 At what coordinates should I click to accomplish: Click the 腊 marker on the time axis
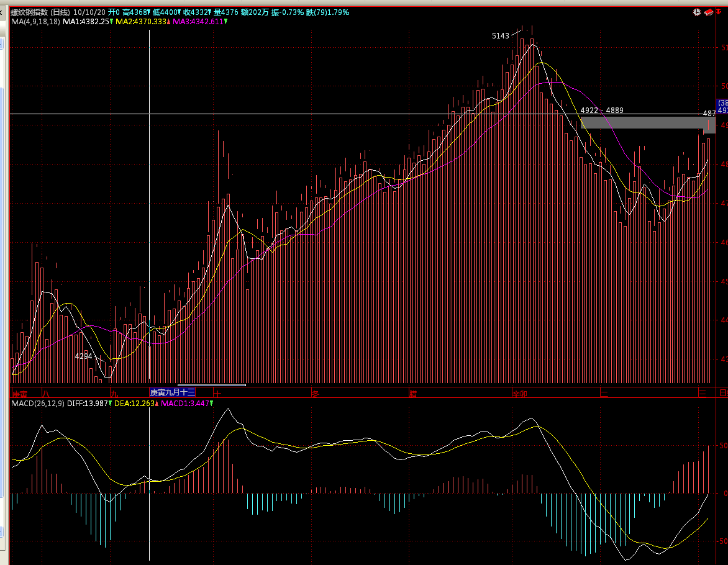pos(412,393)
